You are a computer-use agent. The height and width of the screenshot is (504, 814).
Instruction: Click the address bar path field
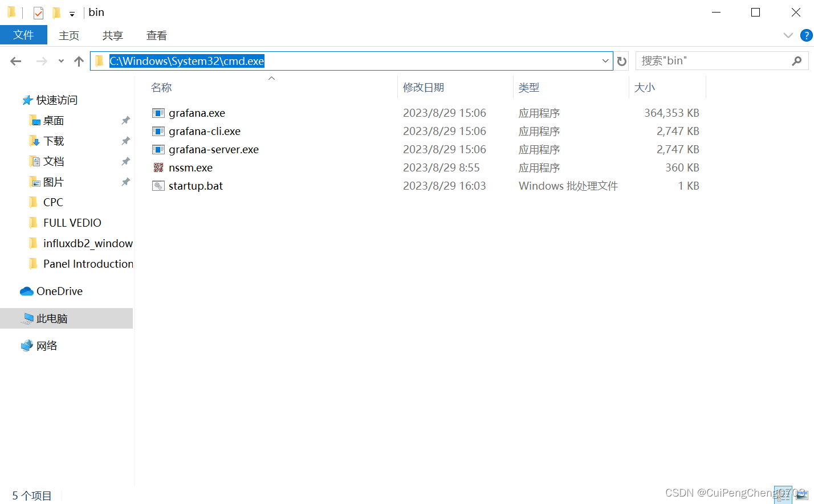(x=351, y=61)
